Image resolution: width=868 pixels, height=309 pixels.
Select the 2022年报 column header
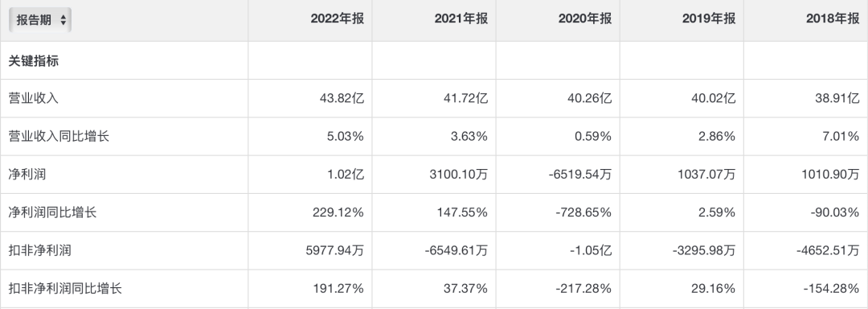click(337, 19)
